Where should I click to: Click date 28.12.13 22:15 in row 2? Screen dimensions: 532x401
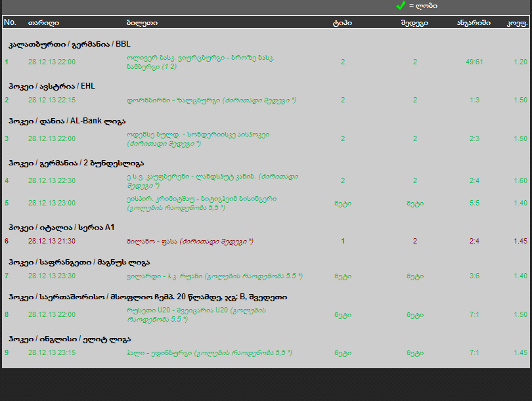point(52,100)
